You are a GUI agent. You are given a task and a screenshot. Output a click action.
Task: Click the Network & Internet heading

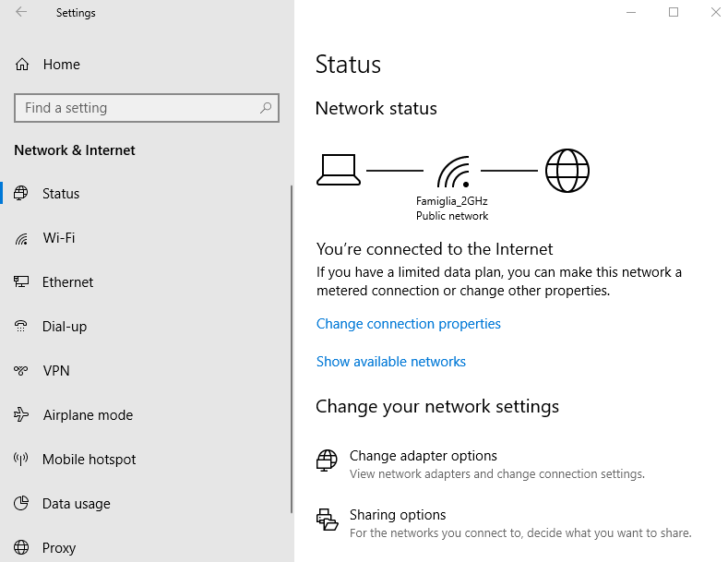click(75, 150)
